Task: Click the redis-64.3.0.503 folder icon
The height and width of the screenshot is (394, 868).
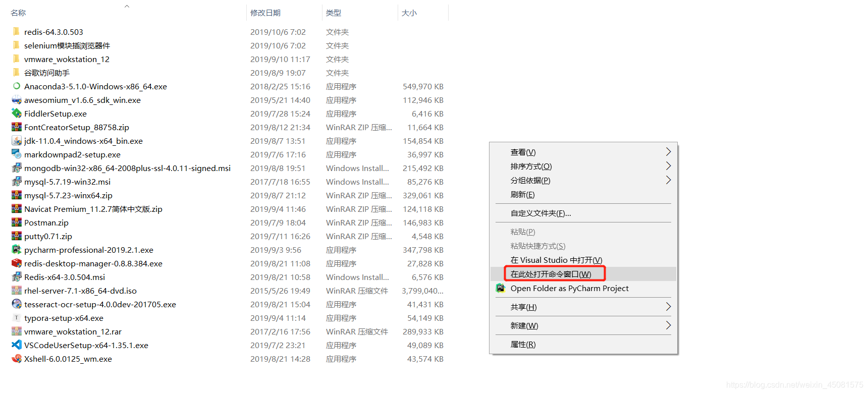Action: [x=16, y=31]
